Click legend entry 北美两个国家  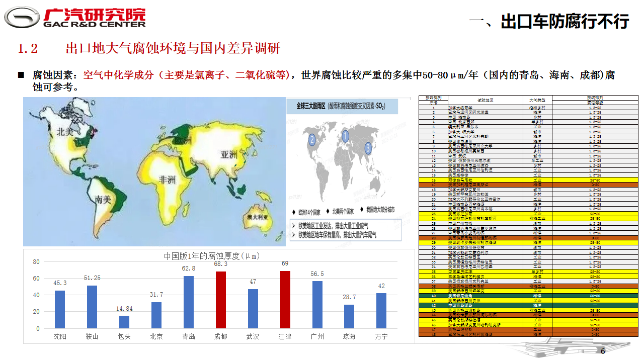click(343, 211)
